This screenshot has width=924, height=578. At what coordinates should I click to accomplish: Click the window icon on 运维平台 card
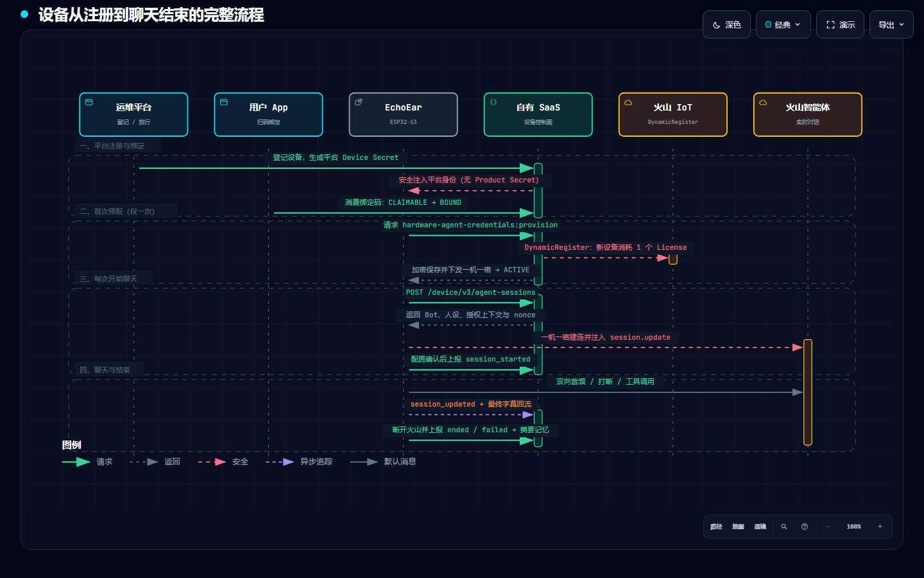point(89,102)
